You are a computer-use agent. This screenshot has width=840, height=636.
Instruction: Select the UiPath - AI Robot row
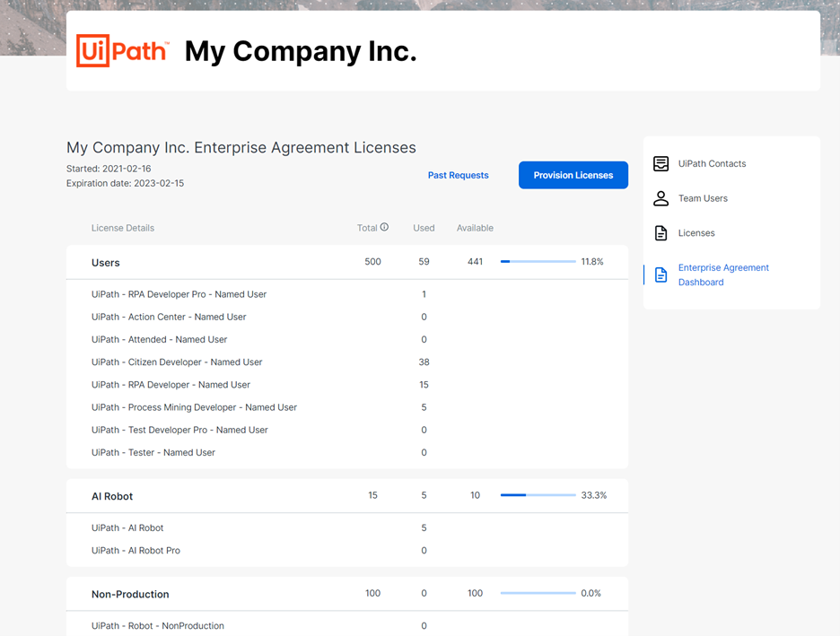click(x=347, y=527)
